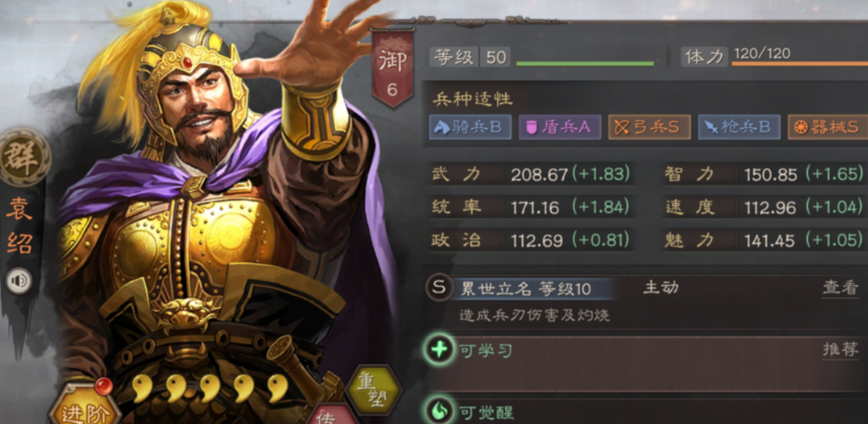Tap the green level experience bar
868x424 pixels.
tap(585, 63)
